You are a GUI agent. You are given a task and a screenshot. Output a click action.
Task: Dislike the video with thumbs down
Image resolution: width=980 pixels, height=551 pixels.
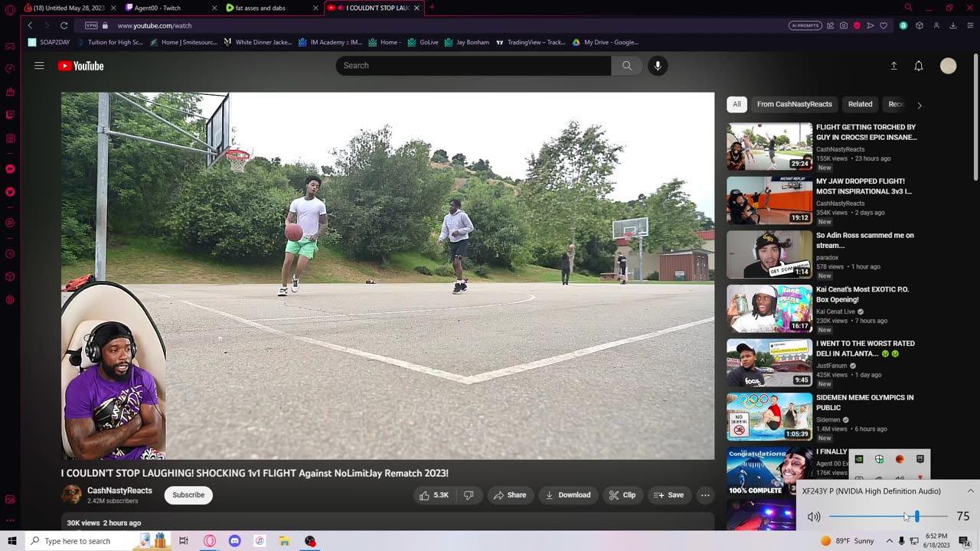[x=469, y=495]
